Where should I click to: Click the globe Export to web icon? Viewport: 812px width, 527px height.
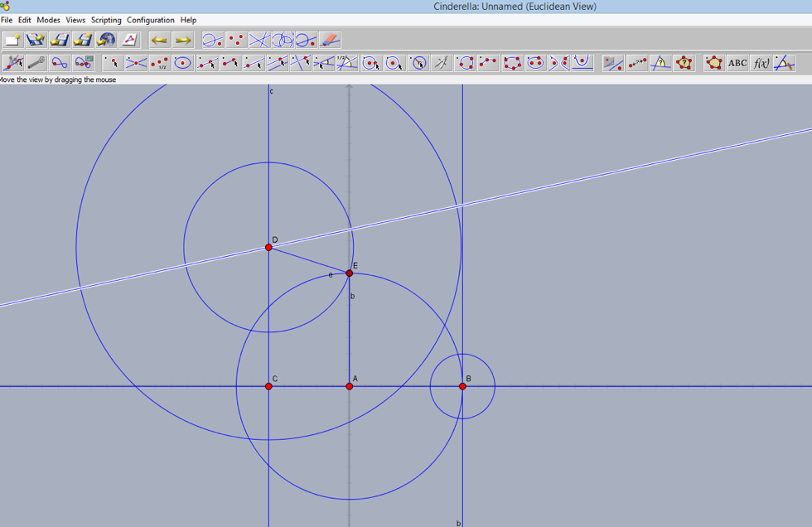pos(105,40)
